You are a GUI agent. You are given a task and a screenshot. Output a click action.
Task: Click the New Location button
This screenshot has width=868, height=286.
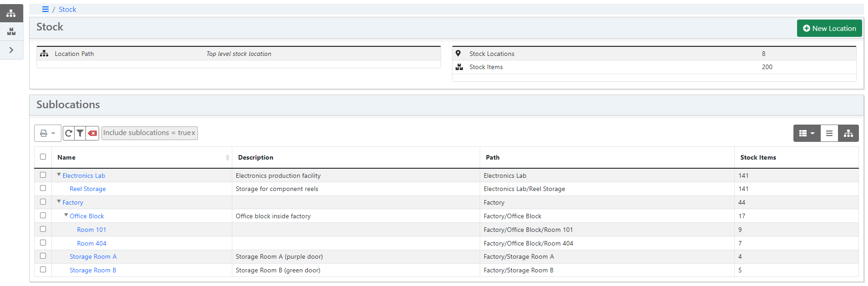(829, 28)
